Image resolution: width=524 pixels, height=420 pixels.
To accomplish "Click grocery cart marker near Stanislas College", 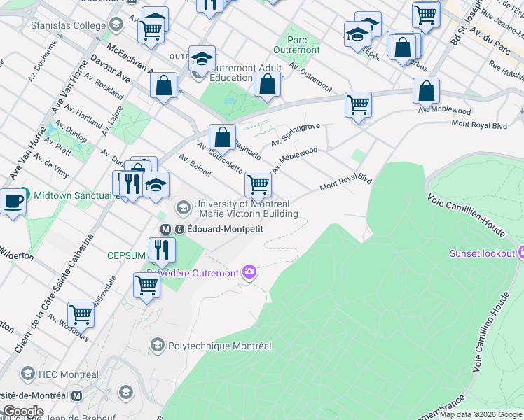I will click(x=151, y=32).
